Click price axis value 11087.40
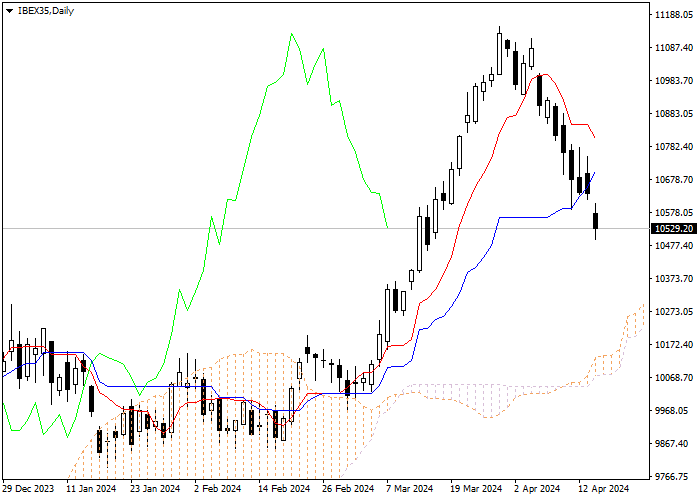This screenshot has height=500, width=700. [674, 48]
